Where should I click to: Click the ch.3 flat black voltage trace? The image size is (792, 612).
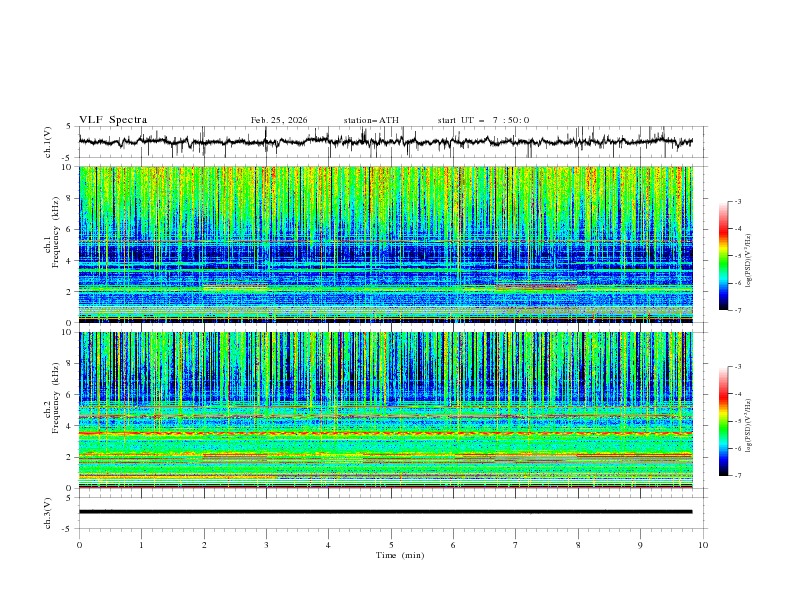click(x=385, y=512)
